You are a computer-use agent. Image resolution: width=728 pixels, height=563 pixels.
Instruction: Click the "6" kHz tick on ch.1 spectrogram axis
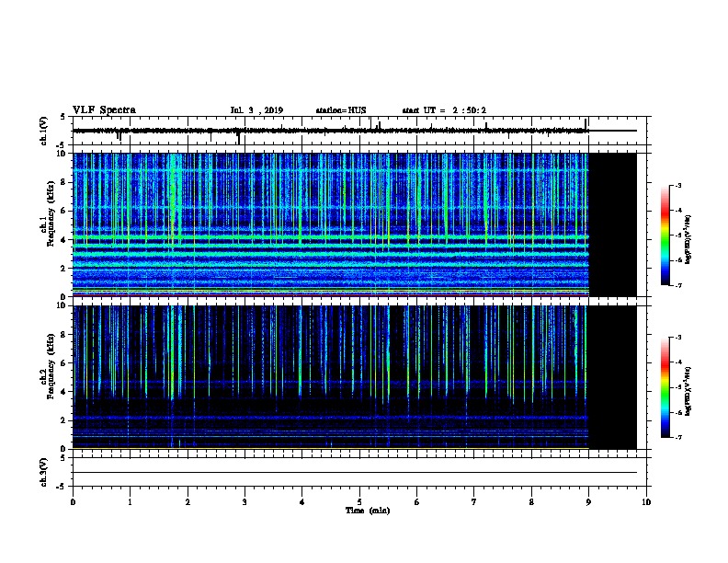(x=64, y=211)
